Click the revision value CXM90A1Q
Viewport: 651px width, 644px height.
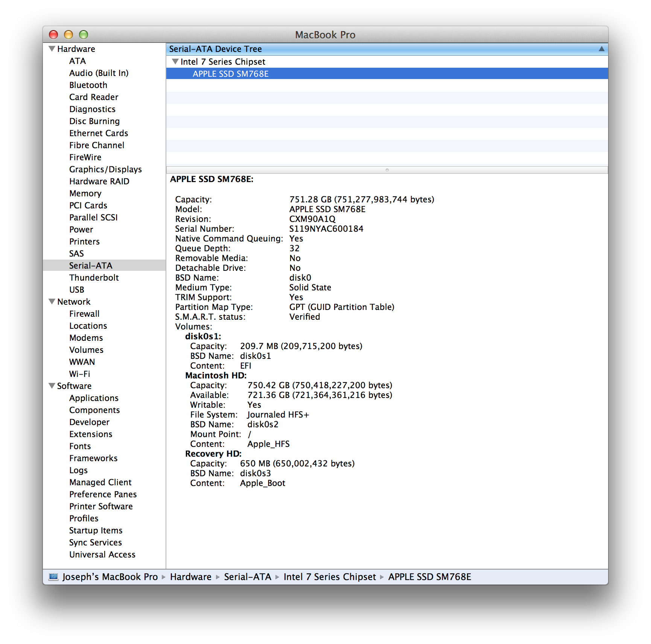click(x=312, y=219)
